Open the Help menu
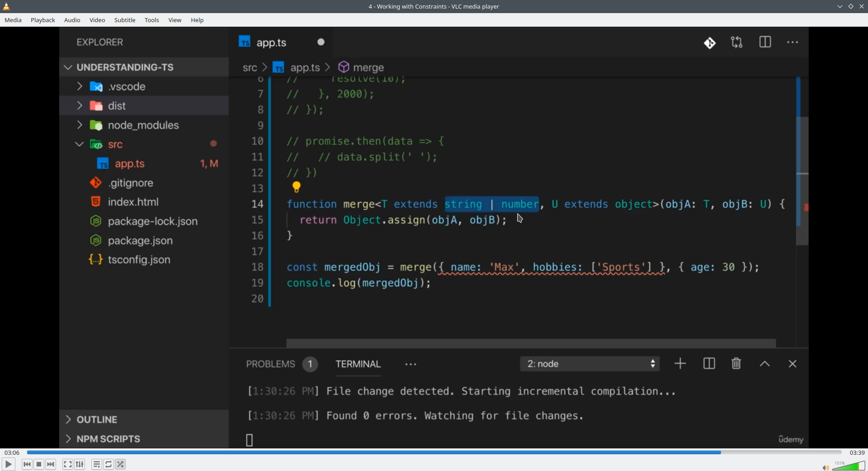This screenshot has height=471, width=868. [x=198, y=20]
